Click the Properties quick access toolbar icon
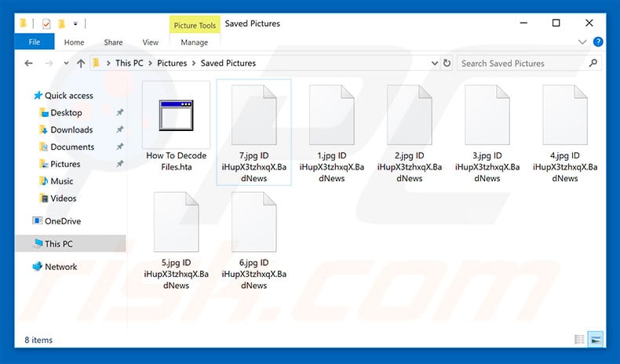The width and height of the screenshot is (620, 364). pyautogui.click(x=46, y=24)
